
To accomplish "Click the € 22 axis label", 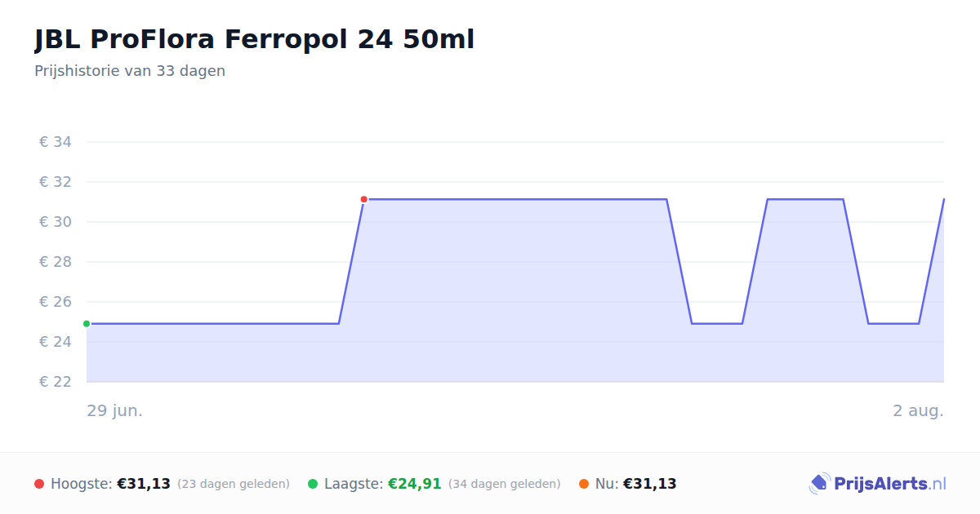I will tap(56, 382).
